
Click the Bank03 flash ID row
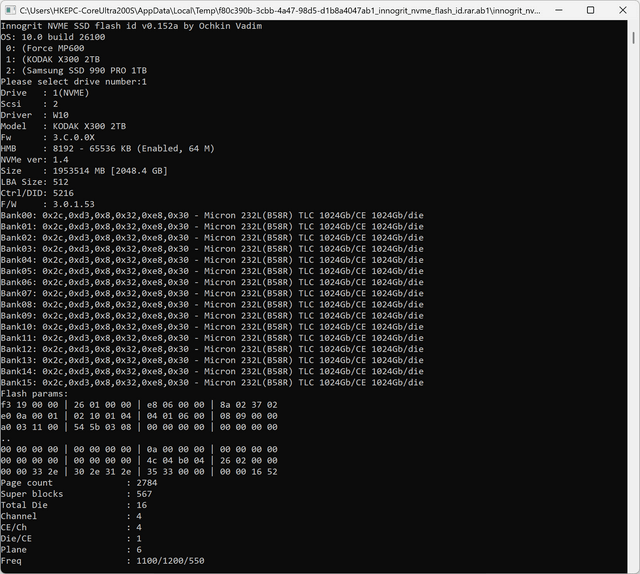[x=212, y=249]
